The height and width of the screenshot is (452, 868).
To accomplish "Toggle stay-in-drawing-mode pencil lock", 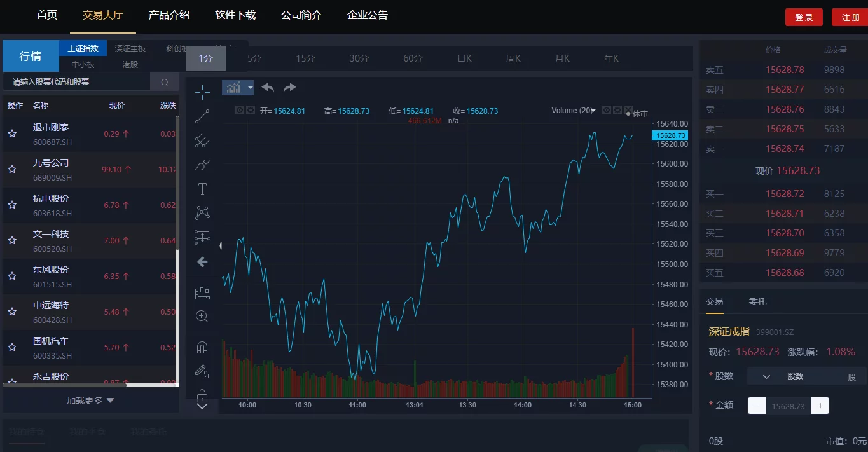I will pyautogui.click(x=202, y=371).
